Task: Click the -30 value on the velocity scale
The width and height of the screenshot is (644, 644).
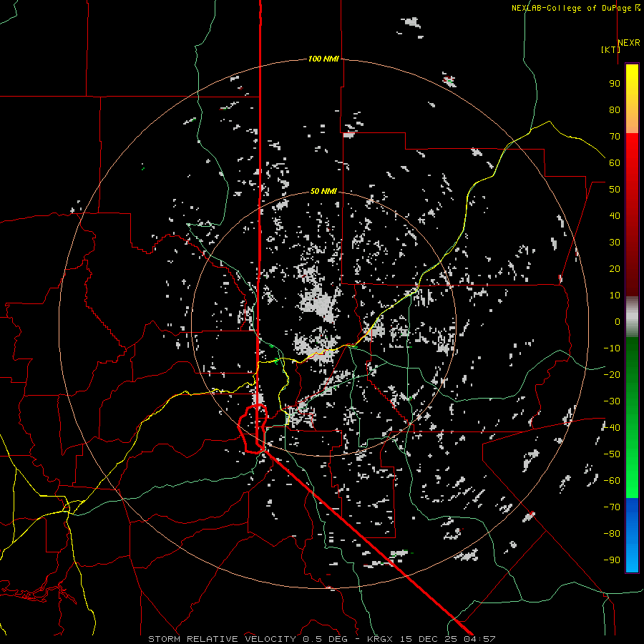Action: 612,401
